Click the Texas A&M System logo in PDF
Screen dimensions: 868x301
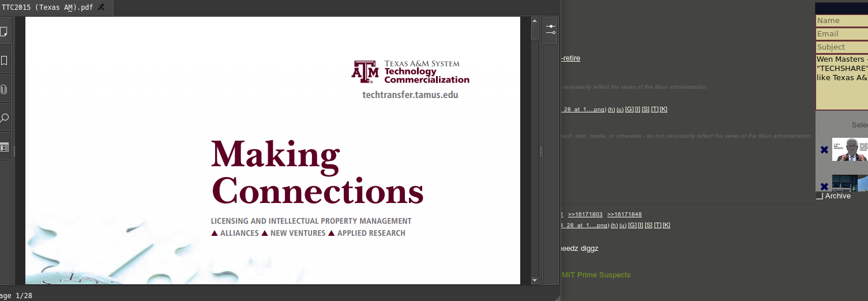(410, 72)
